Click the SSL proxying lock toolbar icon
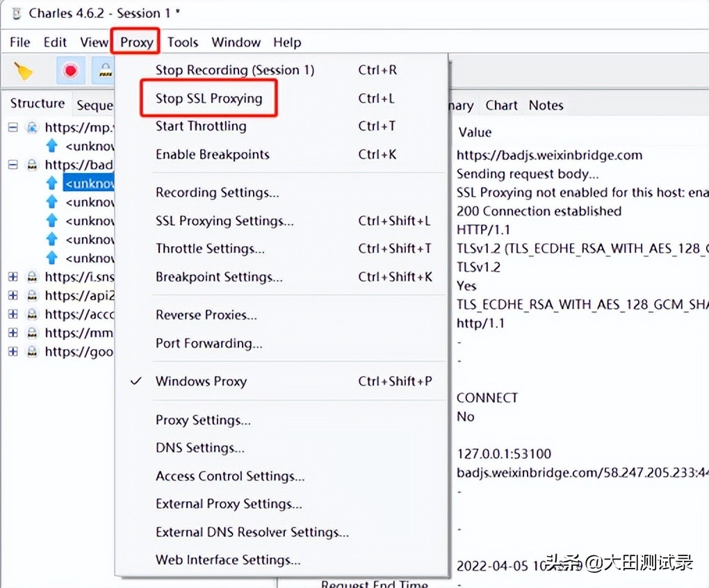Image resolution: width=709 pixels, height=588 pixels. click(104, 70)
